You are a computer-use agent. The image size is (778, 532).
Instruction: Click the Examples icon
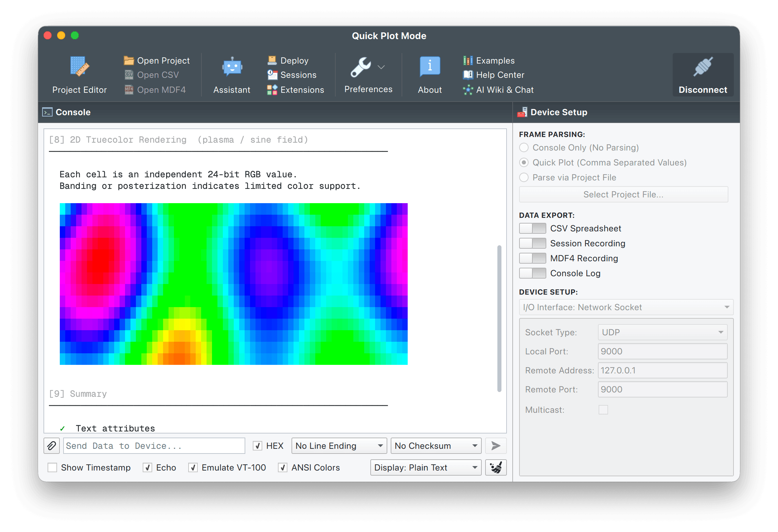coord(468,60)
